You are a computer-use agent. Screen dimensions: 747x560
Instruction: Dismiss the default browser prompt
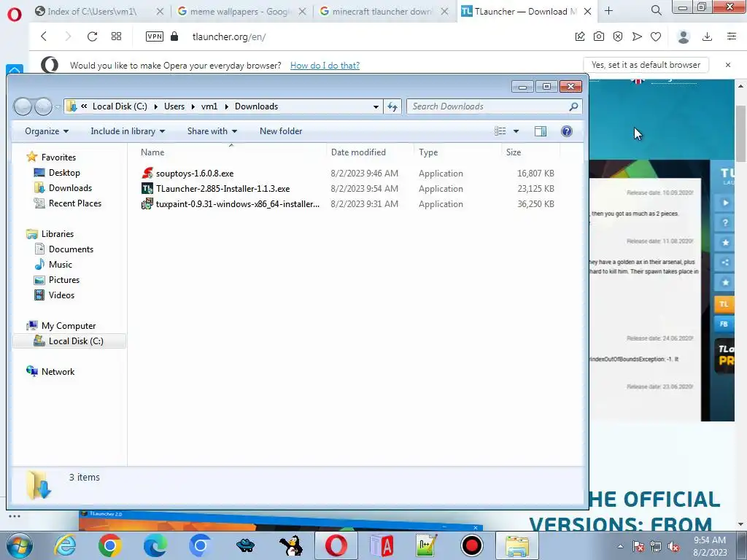pyautogui.click(x=728, y=65)
